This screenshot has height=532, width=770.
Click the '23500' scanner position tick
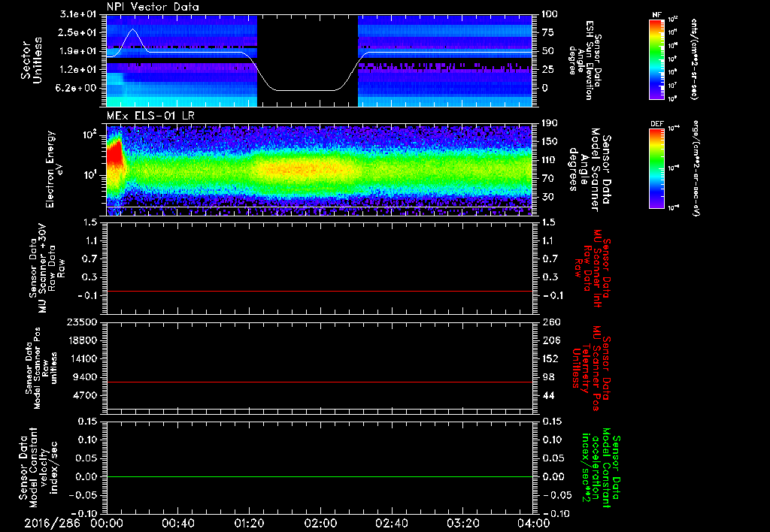point(81,322)
